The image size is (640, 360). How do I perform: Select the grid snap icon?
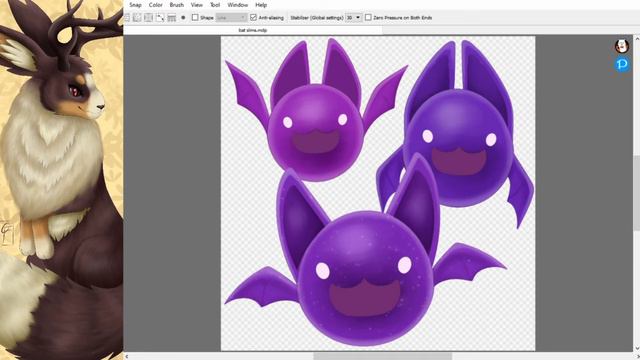pos(149,18)
